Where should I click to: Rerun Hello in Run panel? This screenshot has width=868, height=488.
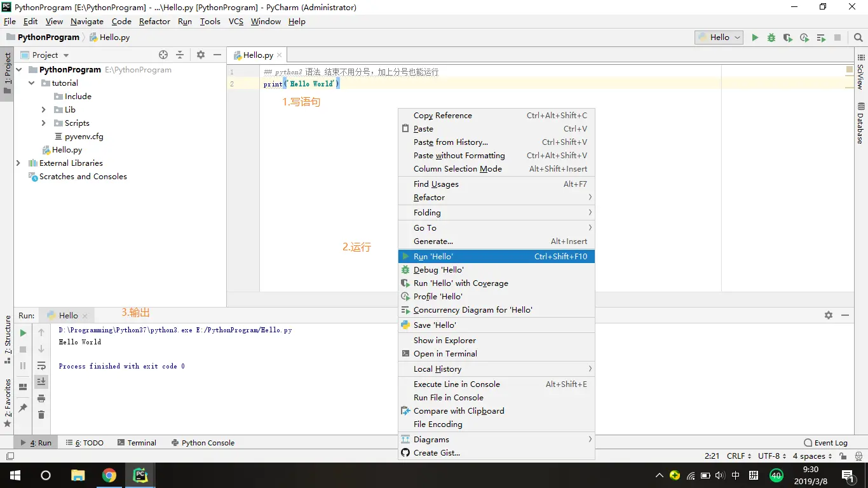pos(23,332)
